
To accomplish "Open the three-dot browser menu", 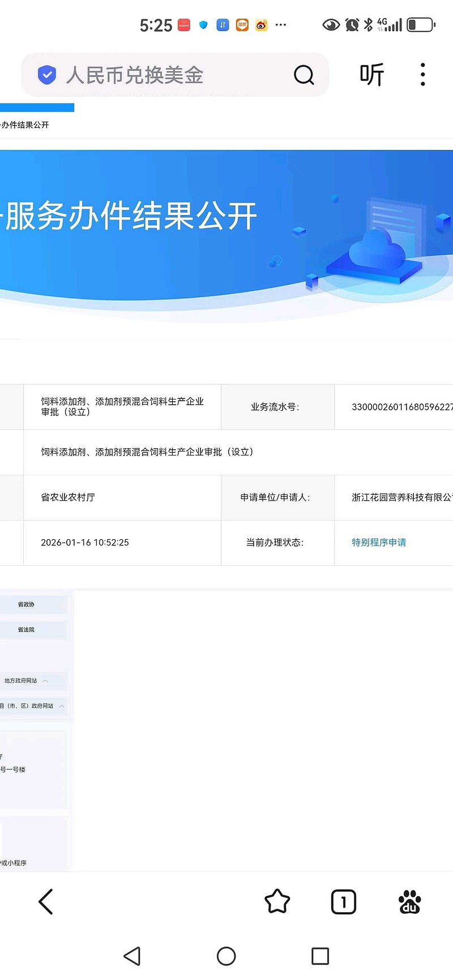I will (x=422, y=75).
